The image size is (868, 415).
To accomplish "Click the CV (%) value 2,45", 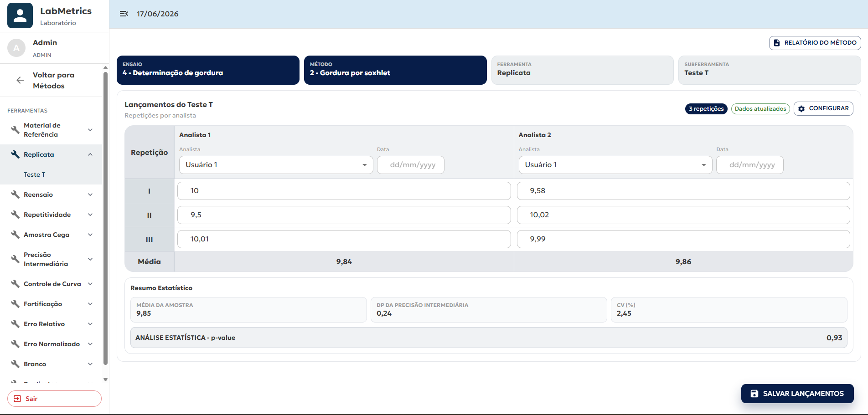I will (x=624, y=313).
